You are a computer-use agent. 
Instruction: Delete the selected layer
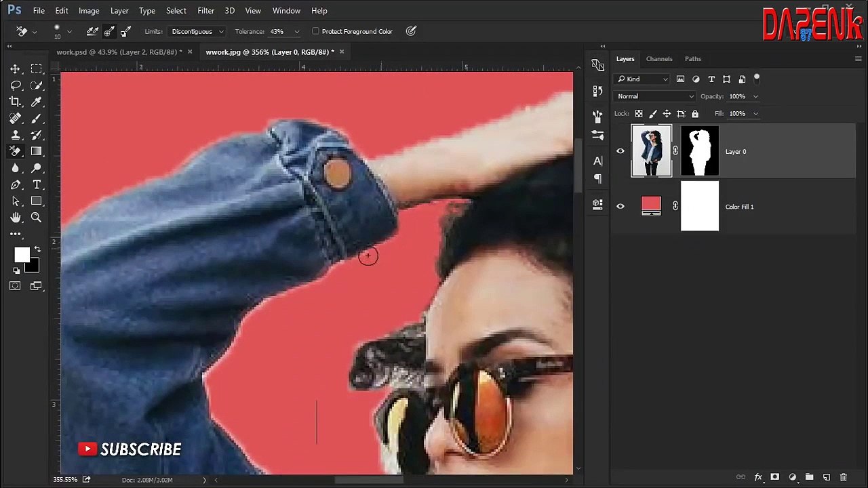(844, 477)
